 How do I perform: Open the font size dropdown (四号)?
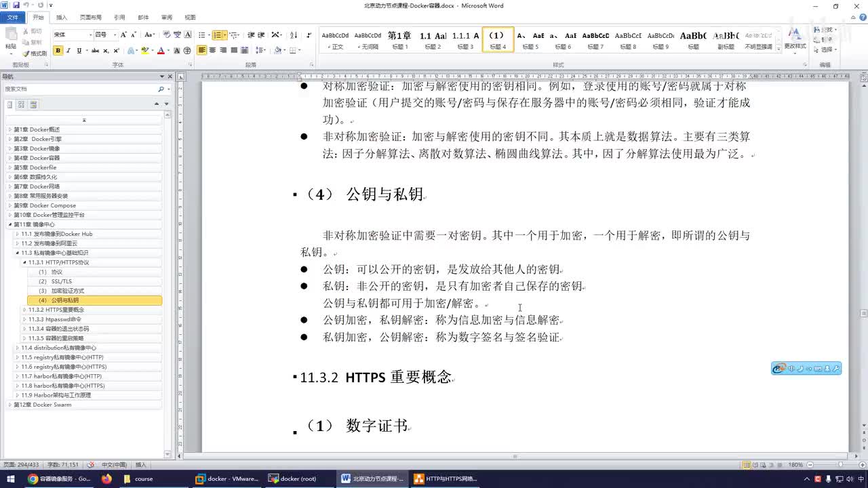115,35
